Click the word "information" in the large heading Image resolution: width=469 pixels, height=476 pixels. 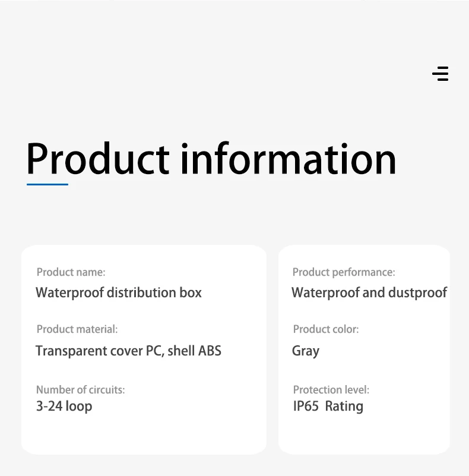pos(289,159)
